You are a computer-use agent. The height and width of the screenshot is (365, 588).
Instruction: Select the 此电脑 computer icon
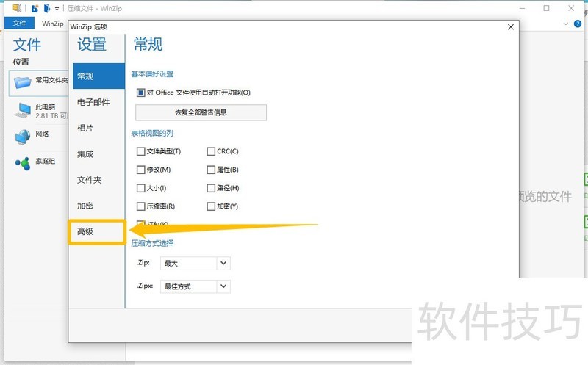pyautogui.click(x=24, y=111)
